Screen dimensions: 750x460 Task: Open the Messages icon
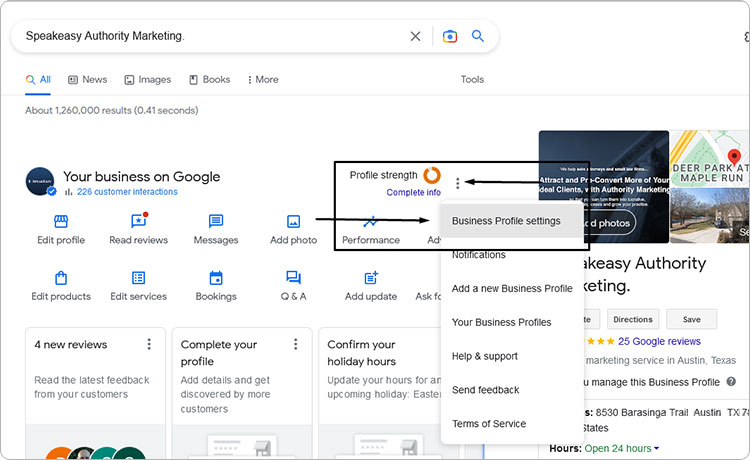pos(216,221)
